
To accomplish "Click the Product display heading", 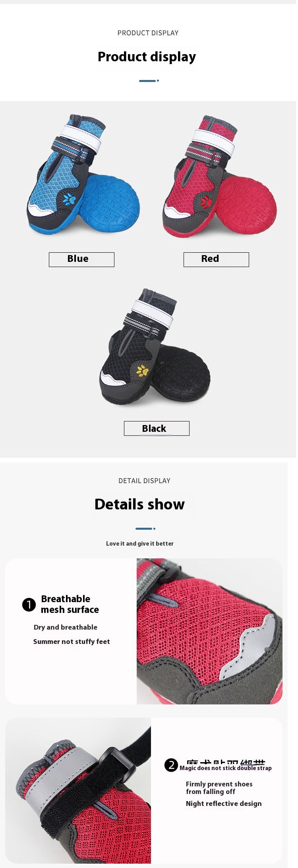I will [147, 57].
